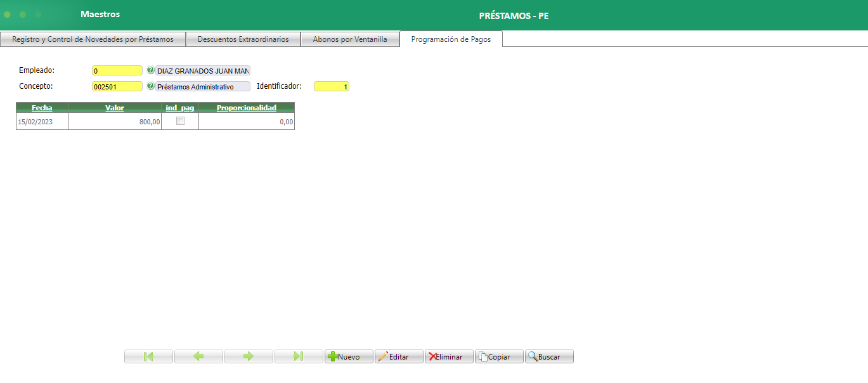Click the help icon beside Concepto code
The height and width of the screenshot is (383, 868).
pos(150,86)
